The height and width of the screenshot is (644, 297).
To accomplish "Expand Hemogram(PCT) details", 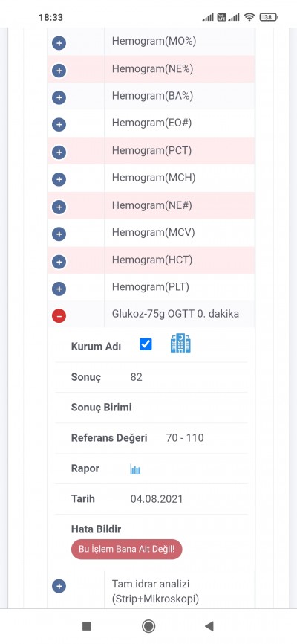I will point(59,152).
